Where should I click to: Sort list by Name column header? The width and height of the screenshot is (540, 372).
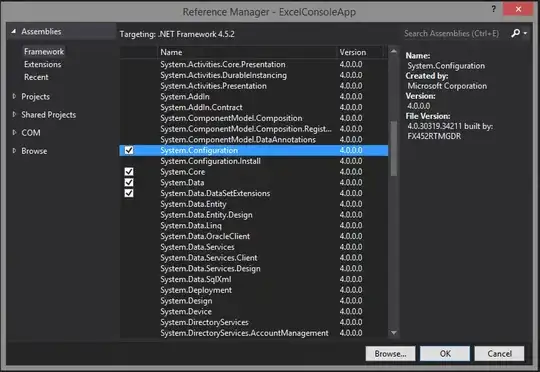247,52
